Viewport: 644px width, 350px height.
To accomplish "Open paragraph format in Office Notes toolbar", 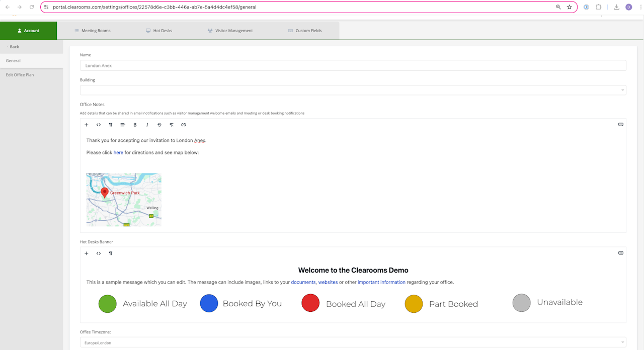I will [x=111, y=125].
